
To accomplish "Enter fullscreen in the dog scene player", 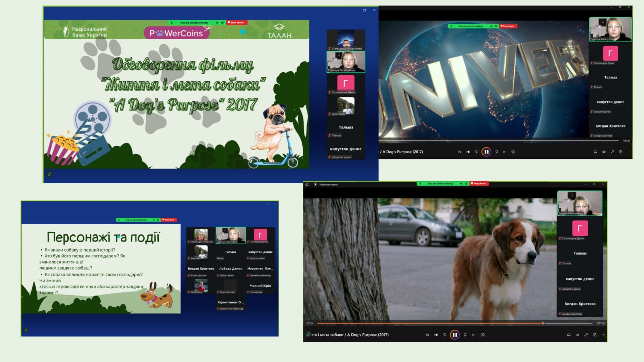I will [585, 335].
